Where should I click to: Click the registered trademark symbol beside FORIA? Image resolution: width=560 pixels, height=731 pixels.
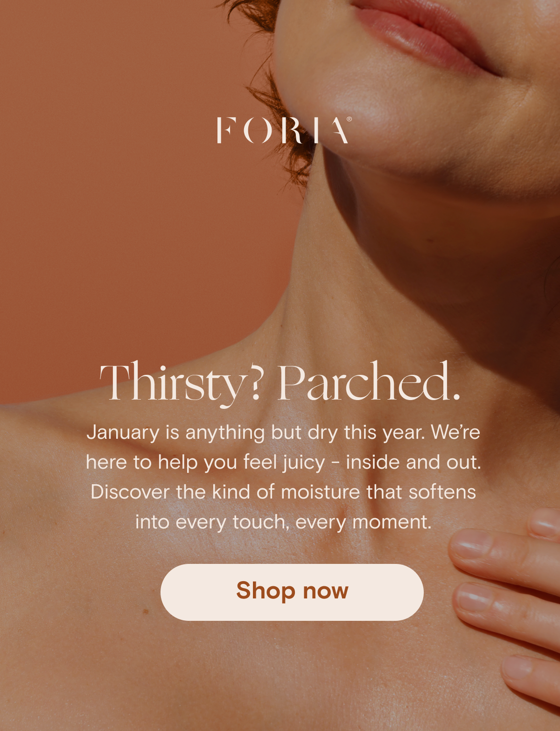tap(350, 119)
